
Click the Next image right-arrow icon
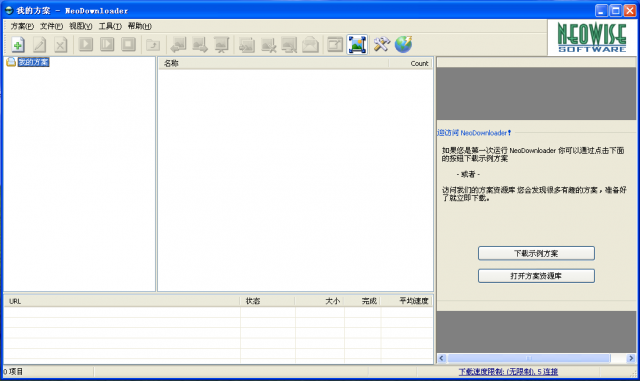point(200,45)
